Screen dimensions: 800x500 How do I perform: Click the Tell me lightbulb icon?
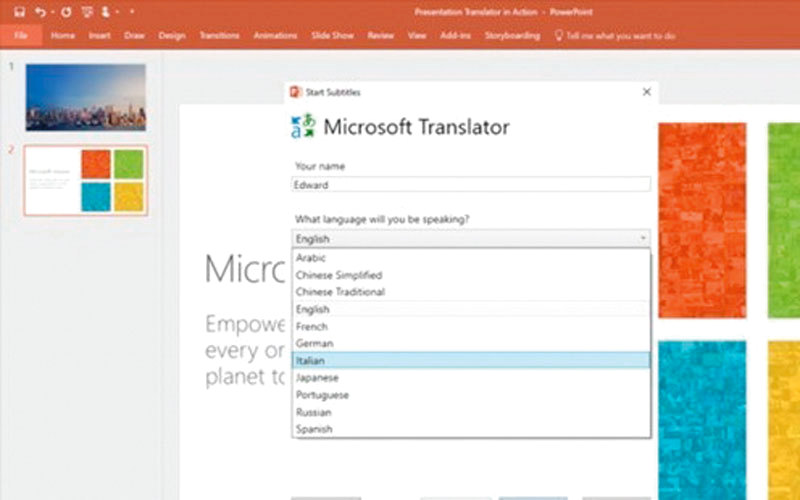coord(559,35)
